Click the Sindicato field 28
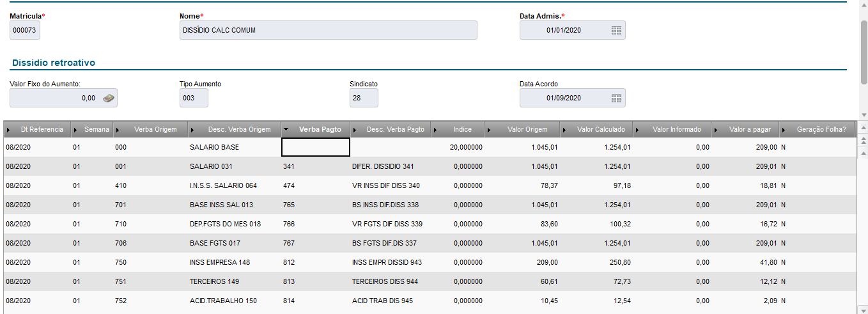The width and height of the screenshot is (868, 314). coord(364,98)
